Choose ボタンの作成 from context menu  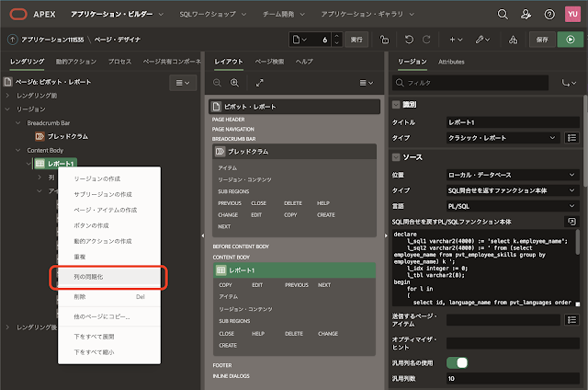point(109,225)
